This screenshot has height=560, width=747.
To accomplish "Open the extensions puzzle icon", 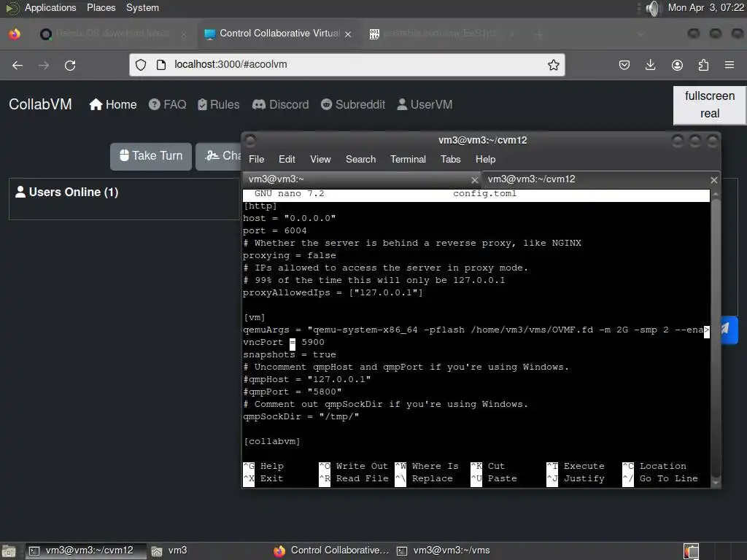I will click(703, 65).
